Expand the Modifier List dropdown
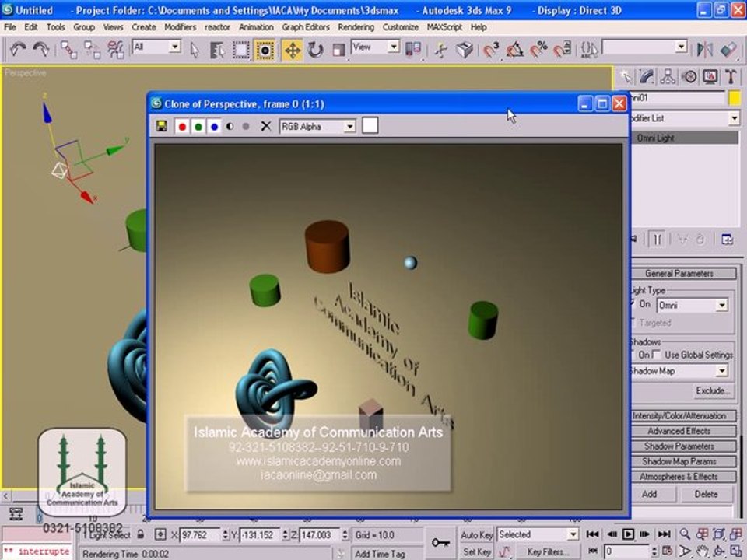The width and height of the screenshot is (747, 560). click(x=734, y=118)
